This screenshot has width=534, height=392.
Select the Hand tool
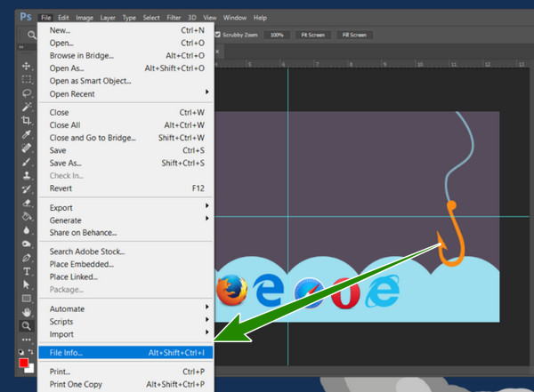click(26, 312)
